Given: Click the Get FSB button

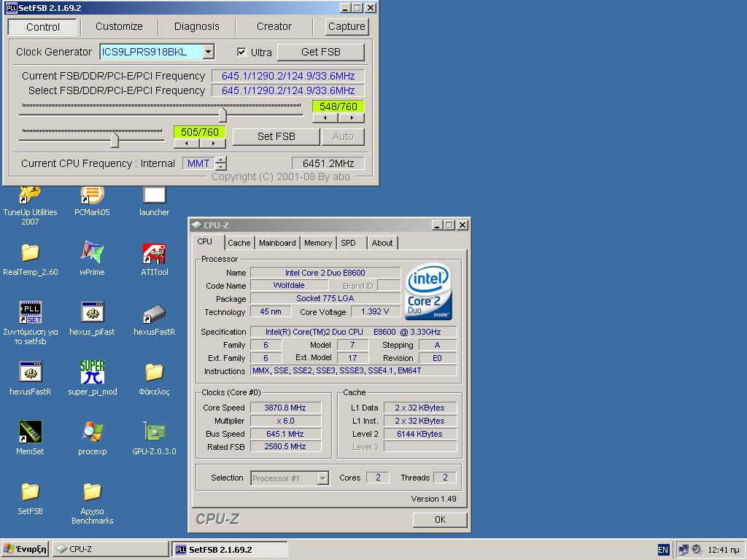Looking at the screenshot, I should pyautogui.click(x=321, y=52).
